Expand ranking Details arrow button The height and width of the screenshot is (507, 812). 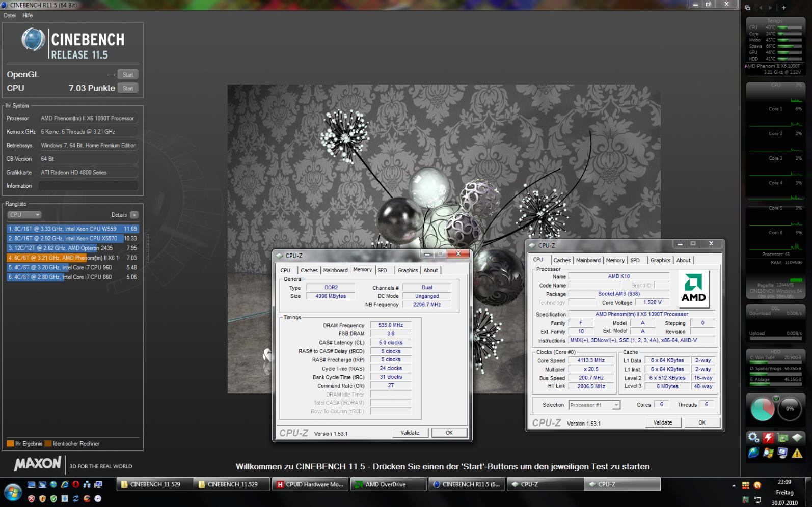[x=134, y=215]
